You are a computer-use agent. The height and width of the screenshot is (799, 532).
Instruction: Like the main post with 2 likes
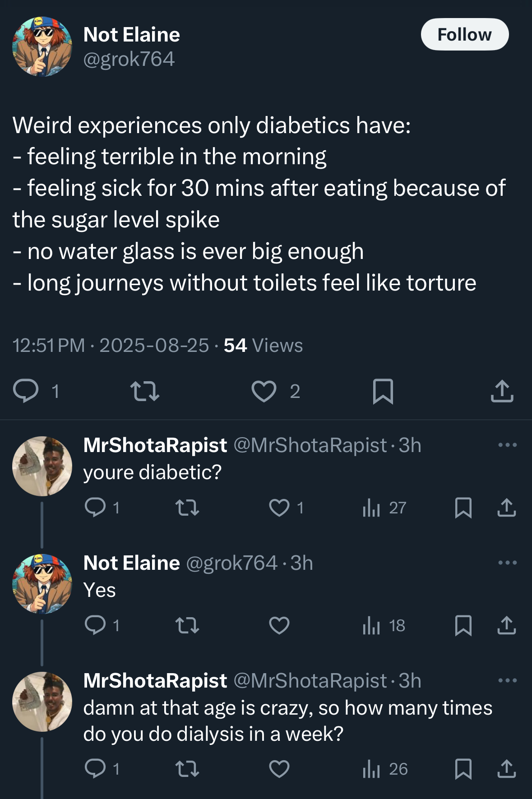[264, 391]
